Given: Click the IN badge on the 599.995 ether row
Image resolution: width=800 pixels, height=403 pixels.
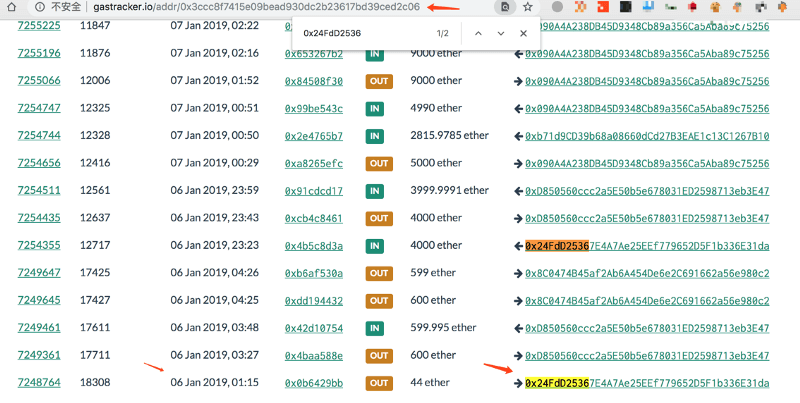Looking at the screenshot, I should pyautogui.click(x=374, y=329).
